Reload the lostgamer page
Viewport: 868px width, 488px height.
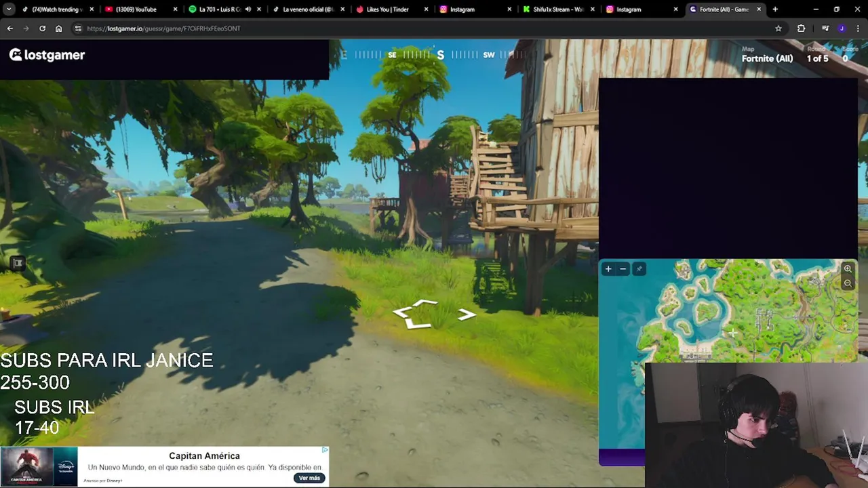tap(42, 28)
